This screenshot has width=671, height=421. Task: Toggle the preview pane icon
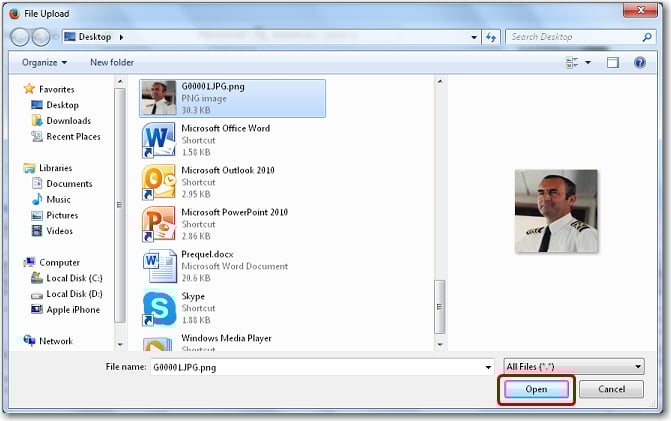click(613, 62)
